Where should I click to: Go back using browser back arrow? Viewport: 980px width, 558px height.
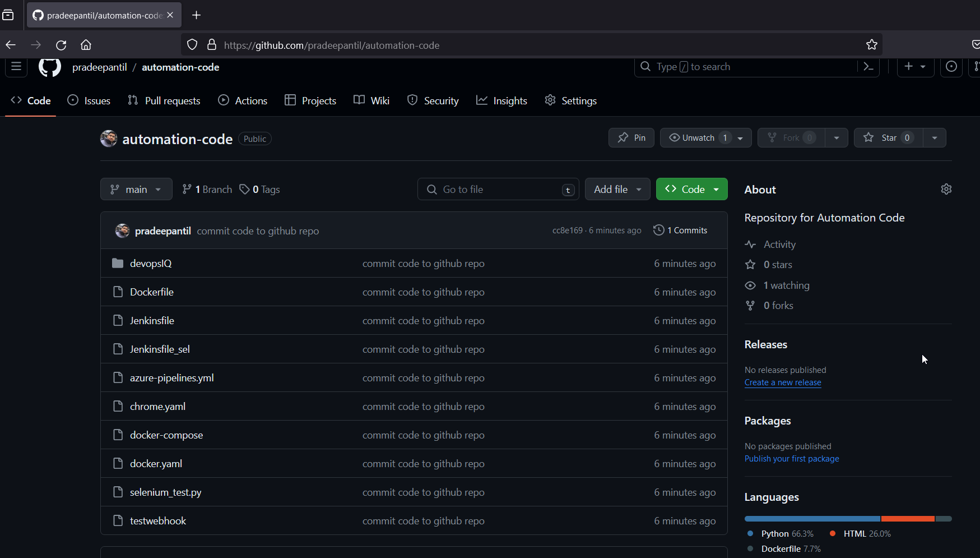pyautogui.click(x=11, y=45)
